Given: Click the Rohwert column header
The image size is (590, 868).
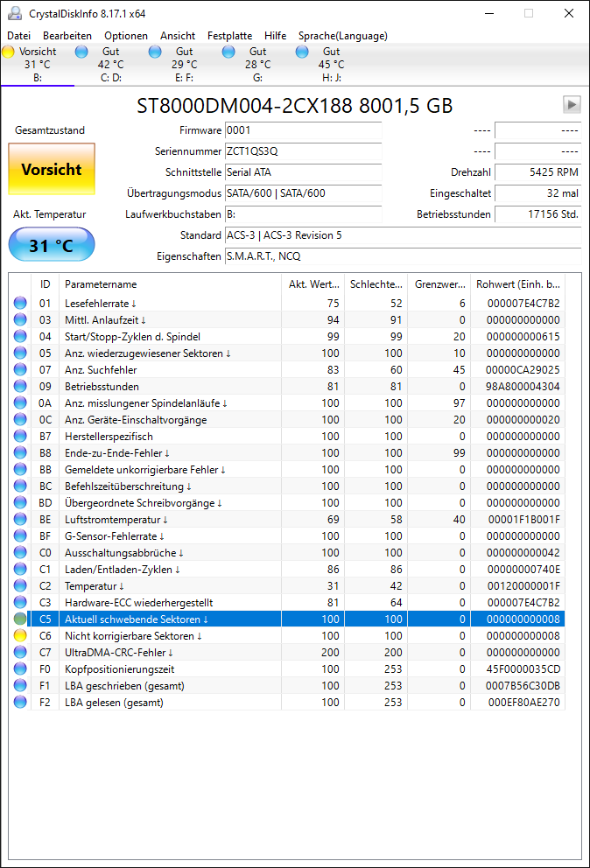Looking at the screenshot, I should coord(517,284).
